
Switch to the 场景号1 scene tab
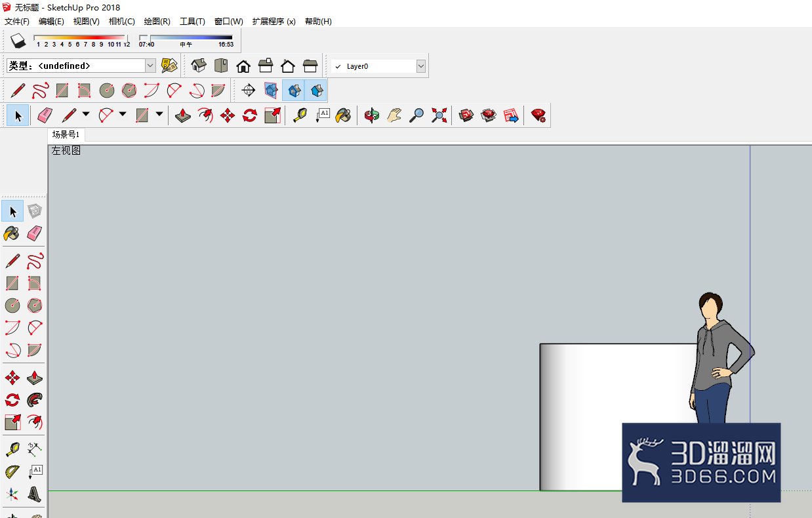[66, 134]
